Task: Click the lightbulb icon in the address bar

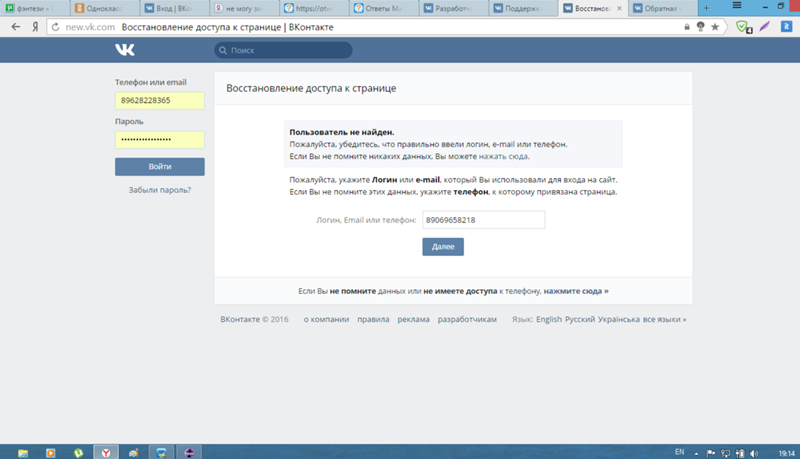Action: (701, 27)
